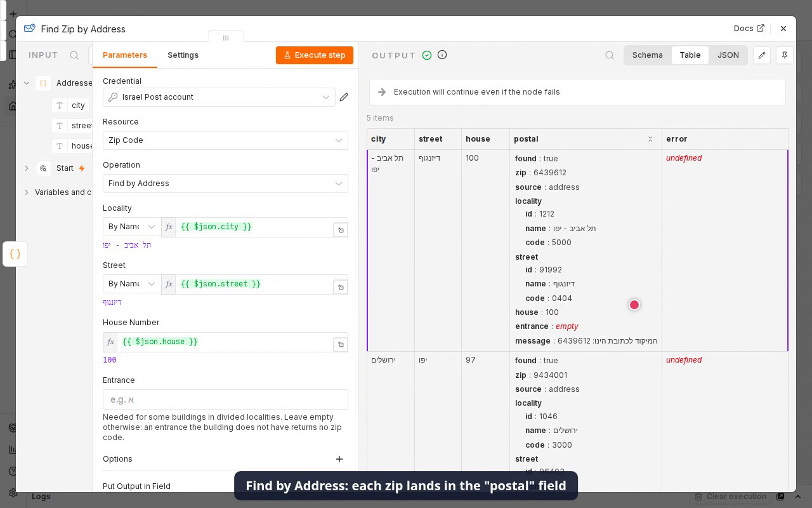Edit the Israel Post account credential
Screen dimensions: 812x508
coord(344,97)
